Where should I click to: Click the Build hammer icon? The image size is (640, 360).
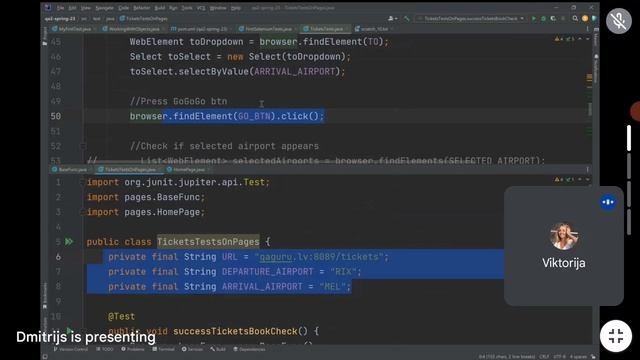tap(407, 18)
